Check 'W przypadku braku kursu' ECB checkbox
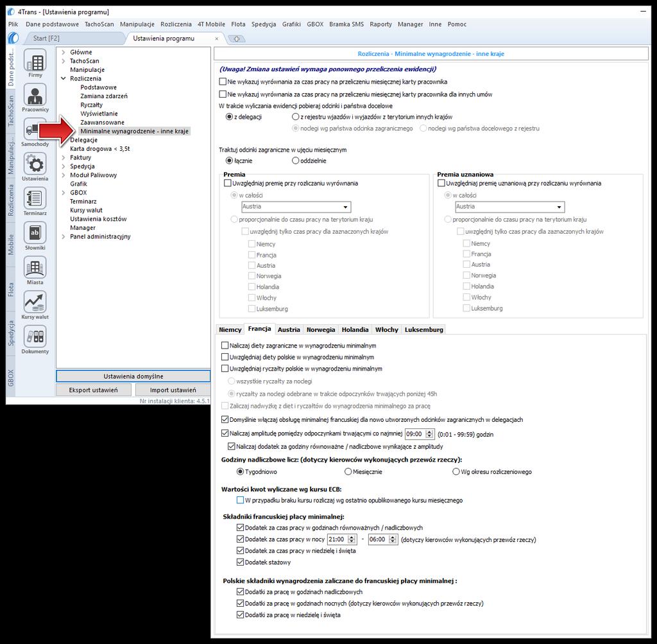 click(240, 500)
